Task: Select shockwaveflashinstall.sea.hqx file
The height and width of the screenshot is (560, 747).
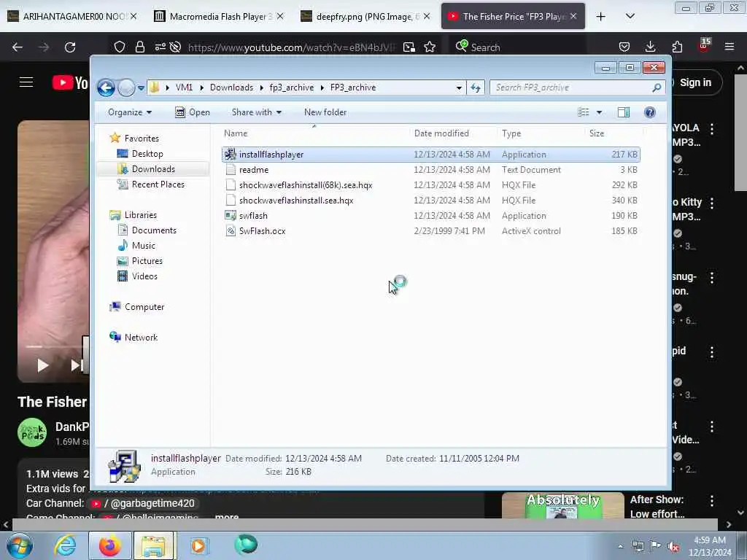Action: pos(430,200)
